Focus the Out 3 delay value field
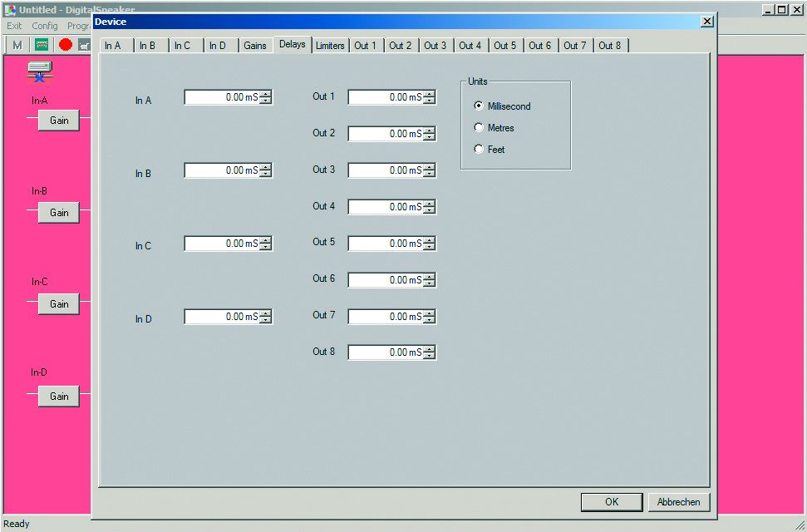The width and height of the screenshot is (807, 532). [x=386, y=170]
